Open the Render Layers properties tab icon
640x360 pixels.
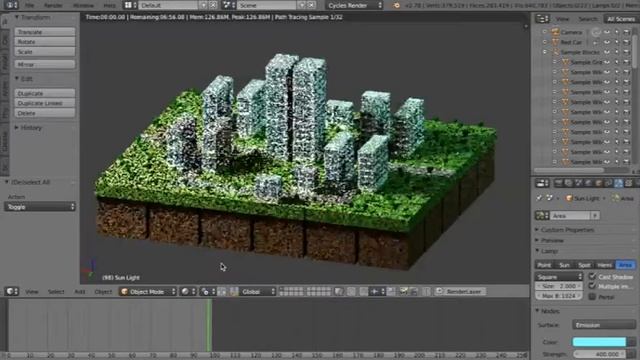pyautogui.click(x=569, y=183)
